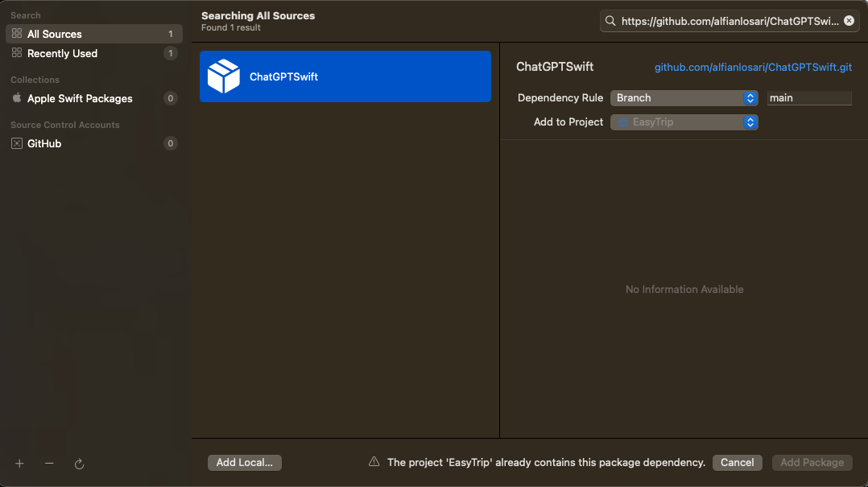Click the Recently Used grid icon
Screen dimensions: 868x487
(x=17, y=53)
